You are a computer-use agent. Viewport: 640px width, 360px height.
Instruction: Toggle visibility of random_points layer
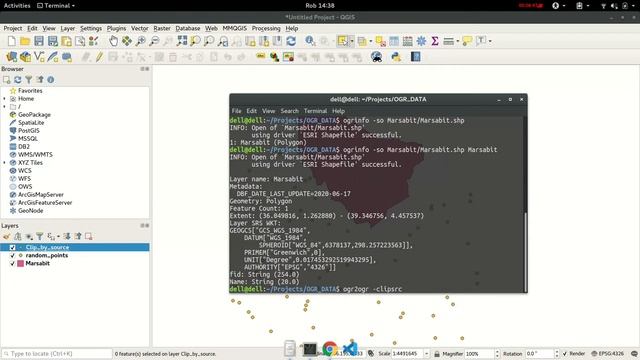click(12, 256)
